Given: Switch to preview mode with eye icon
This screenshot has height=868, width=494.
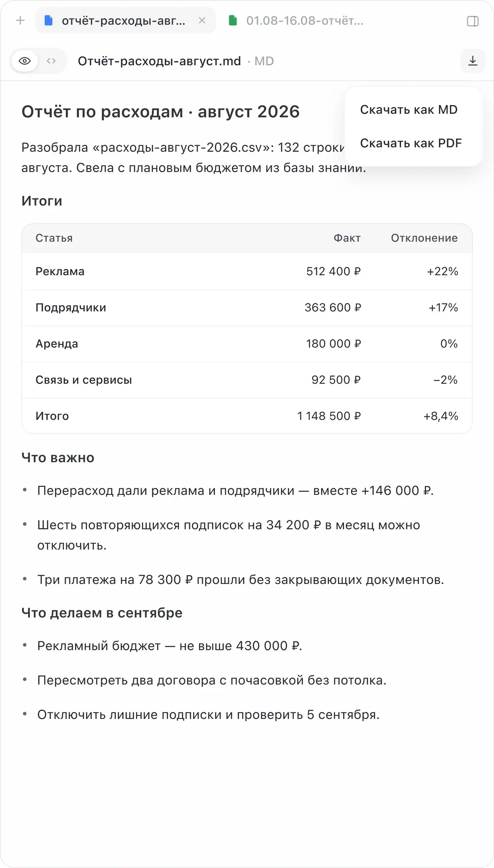Looking at the screenshot, I should pos(25,61).
